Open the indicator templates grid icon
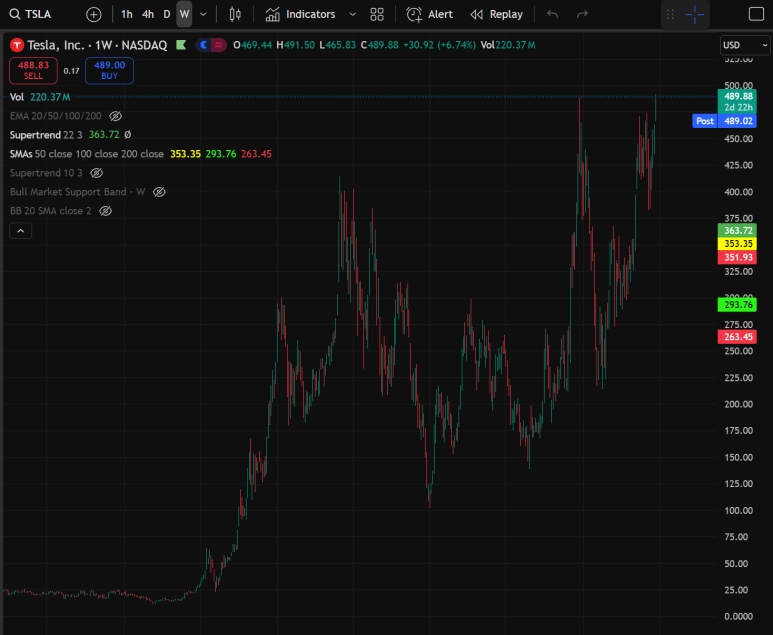Viewport: 773px width, 635px height. (377, 14)
